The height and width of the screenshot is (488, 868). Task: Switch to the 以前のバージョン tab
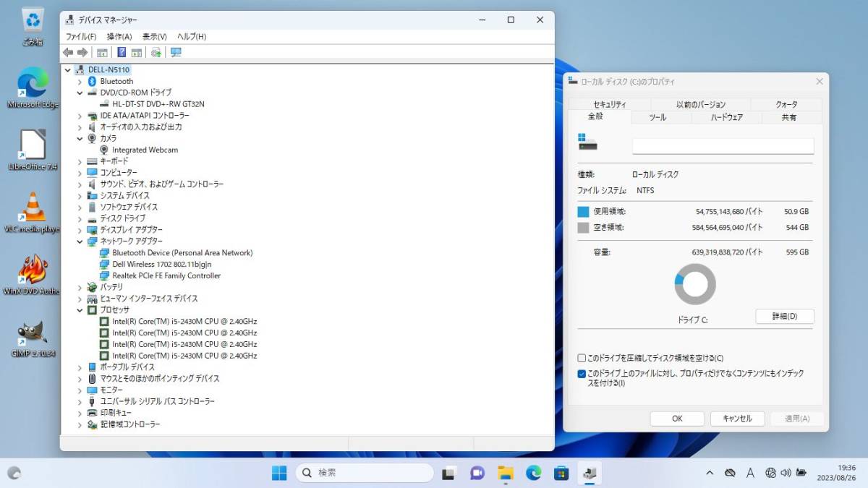click(701, 105)
